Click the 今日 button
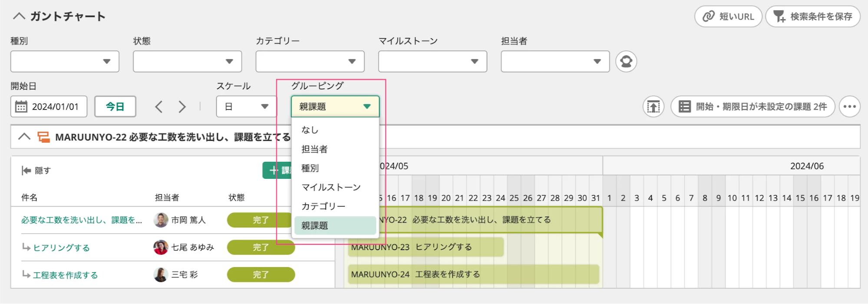Screen dimensions: 868x304 coord(115,107)
